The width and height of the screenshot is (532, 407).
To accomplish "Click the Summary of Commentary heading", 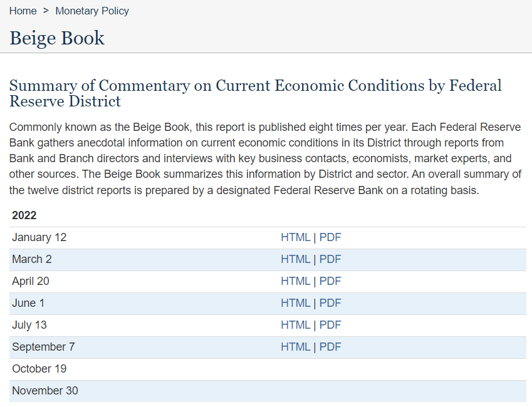I will [255, 93].
